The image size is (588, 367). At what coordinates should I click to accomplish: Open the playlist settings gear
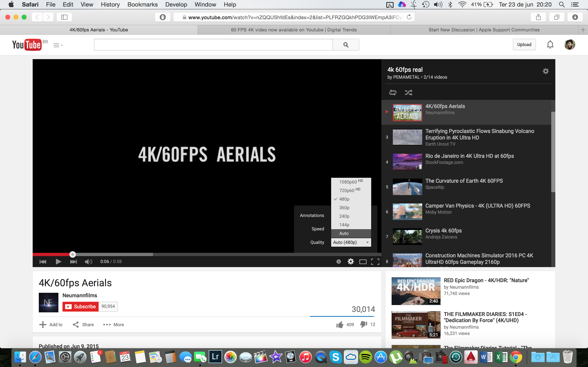coord(546,71)
